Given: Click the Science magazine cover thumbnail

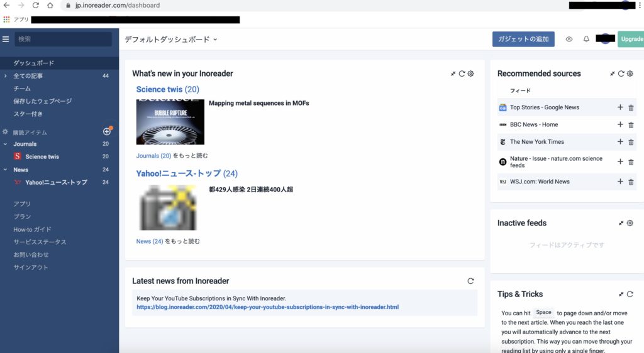Looking at the screenshot, I should [170, 122].
